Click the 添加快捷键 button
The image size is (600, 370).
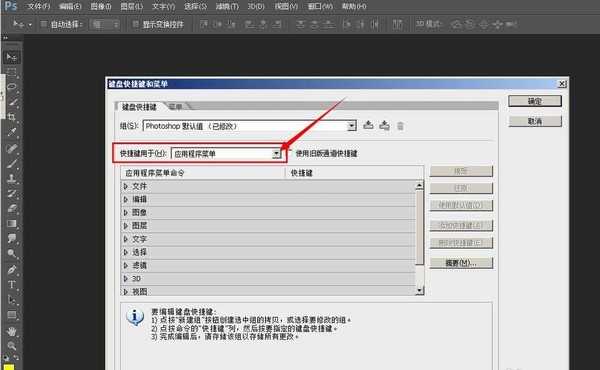tap(461, 225)
